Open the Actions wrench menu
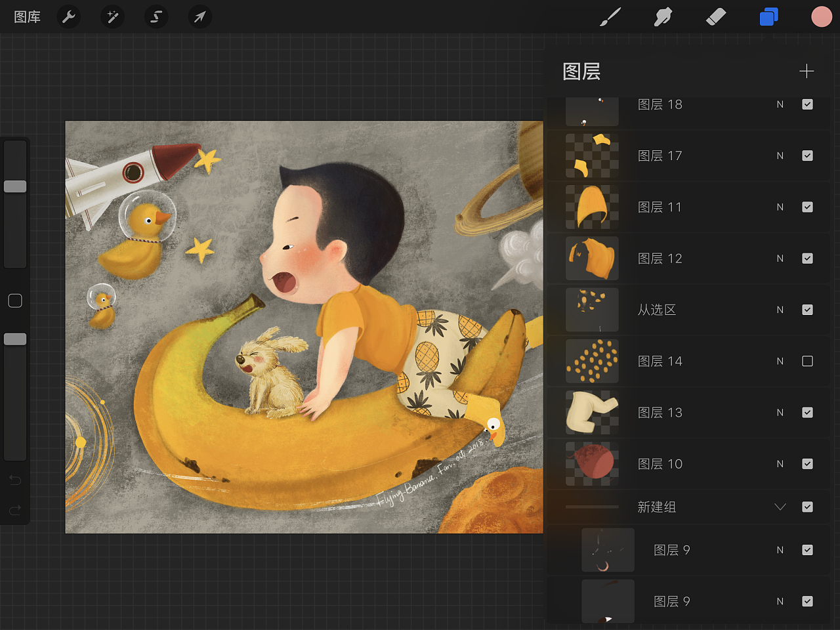Screen dimensions: 840x630 [69, 16]
